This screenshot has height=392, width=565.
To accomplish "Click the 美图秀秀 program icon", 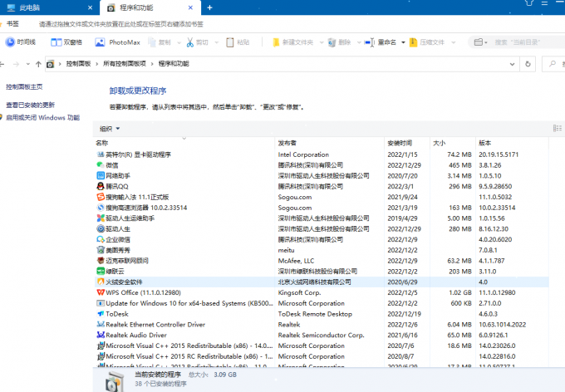I will (x=101, y=250).
